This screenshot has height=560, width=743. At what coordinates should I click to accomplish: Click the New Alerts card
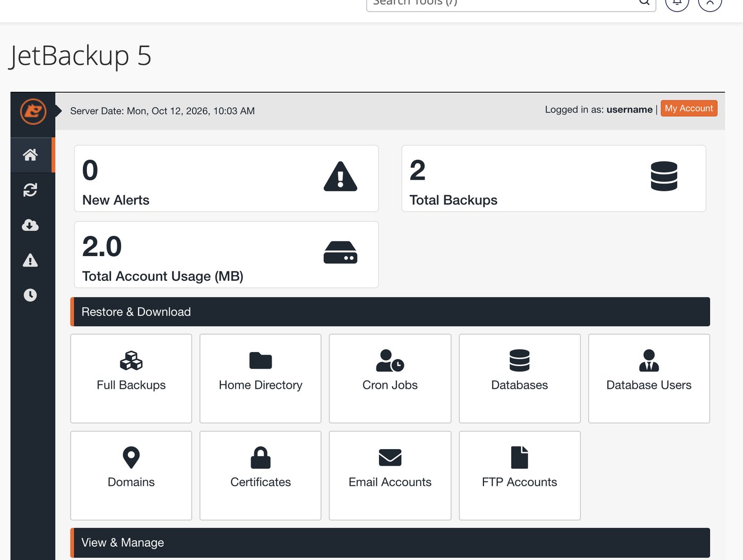click(x=227, y=179)
